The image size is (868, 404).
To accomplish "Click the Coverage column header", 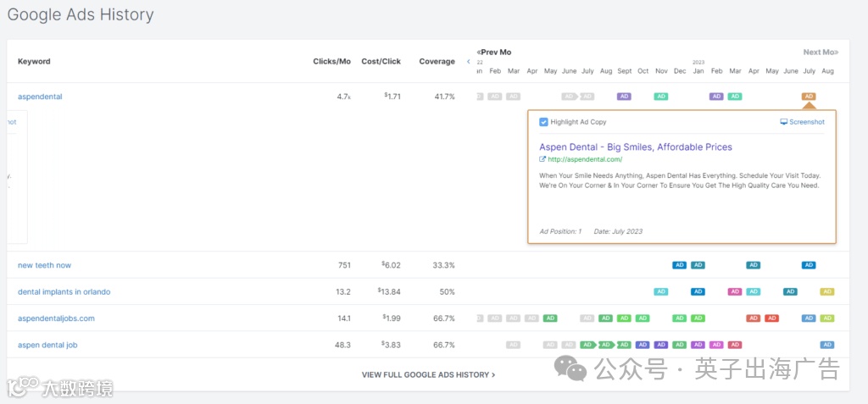I will (x=437, y=62).
